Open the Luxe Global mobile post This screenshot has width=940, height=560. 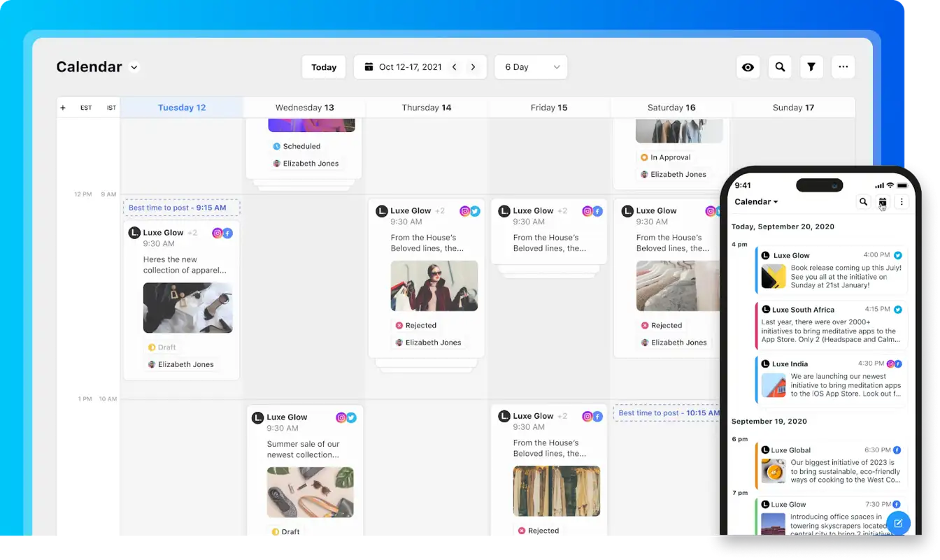(x=832, y=466)
